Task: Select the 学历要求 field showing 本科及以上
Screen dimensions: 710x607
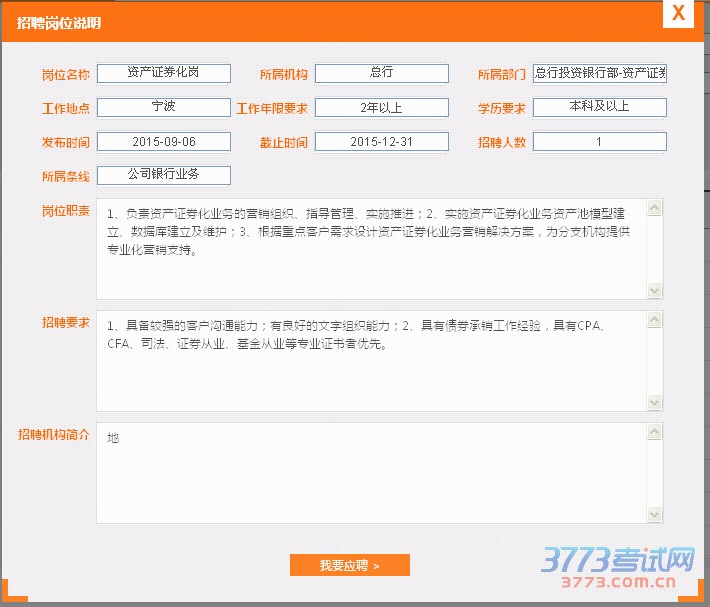Action: pyautogui.click(x=599, y=106)
